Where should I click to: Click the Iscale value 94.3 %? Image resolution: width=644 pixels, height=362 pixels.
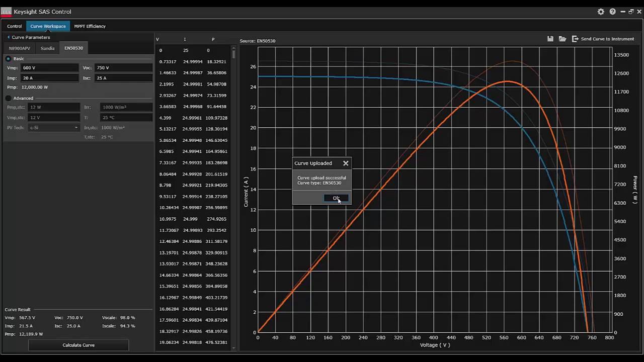(127, 326)
